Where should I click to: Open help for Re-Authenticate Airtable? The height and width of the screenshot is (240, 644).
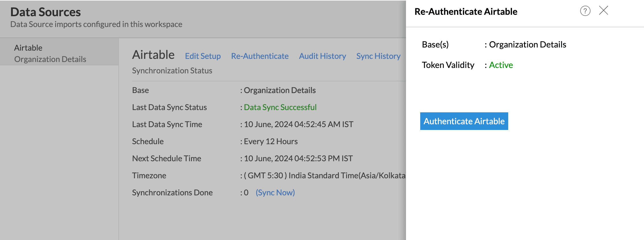tap(585, 11)
